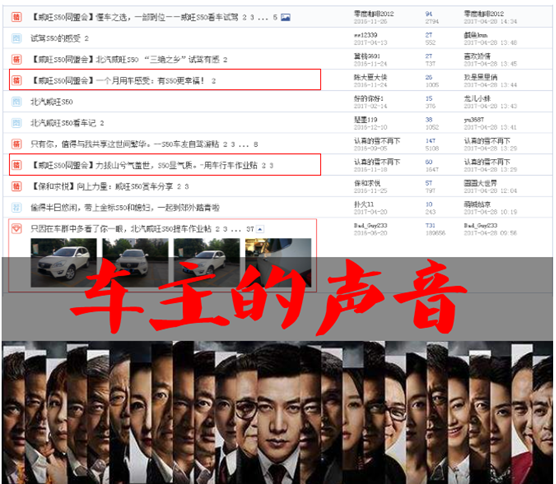This screenshot has height=484, width=556.
Task: Click blue icon next to 北汽威旺S50 thread
Action: pyautogui.click(x=16, y=102)
